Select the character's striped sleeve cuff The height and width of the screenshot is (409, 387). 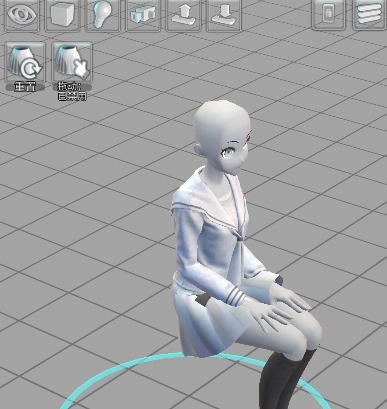pyautogui.click(x=235, y=296)
